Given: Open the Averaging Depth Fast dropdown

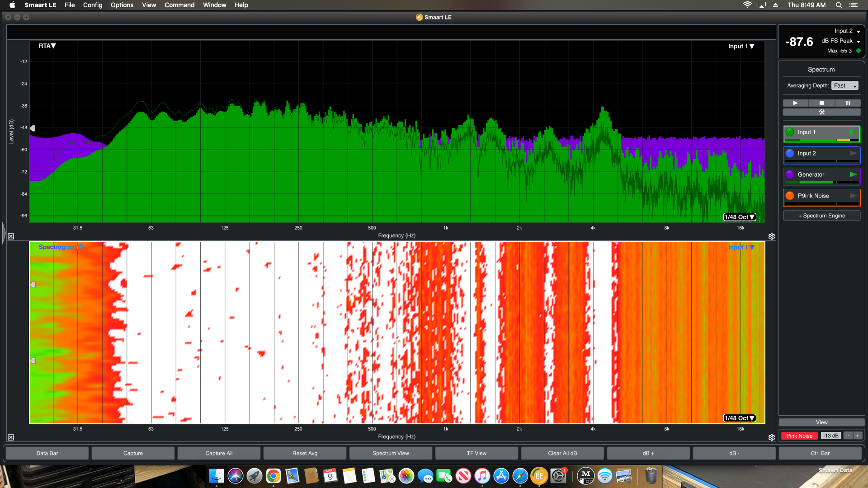Looking at the screenshot, I should (844, 85).
